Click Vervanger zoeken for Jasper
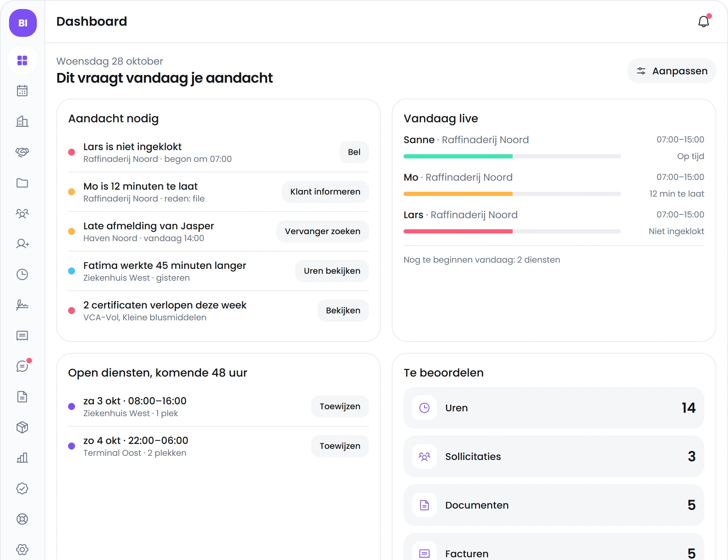This screenshot has height=560, width=728. (322, 231)
